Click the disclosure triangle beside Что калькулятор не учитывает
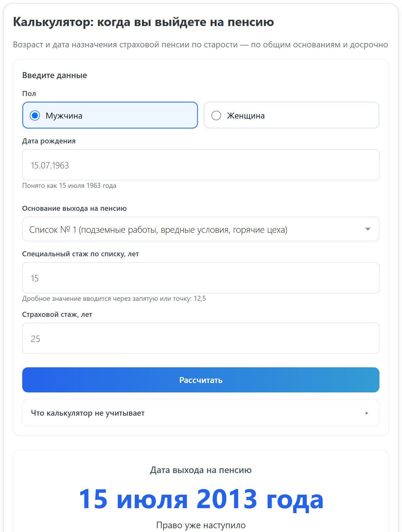This screenshot has height=532, width=402. pos(367,413)
